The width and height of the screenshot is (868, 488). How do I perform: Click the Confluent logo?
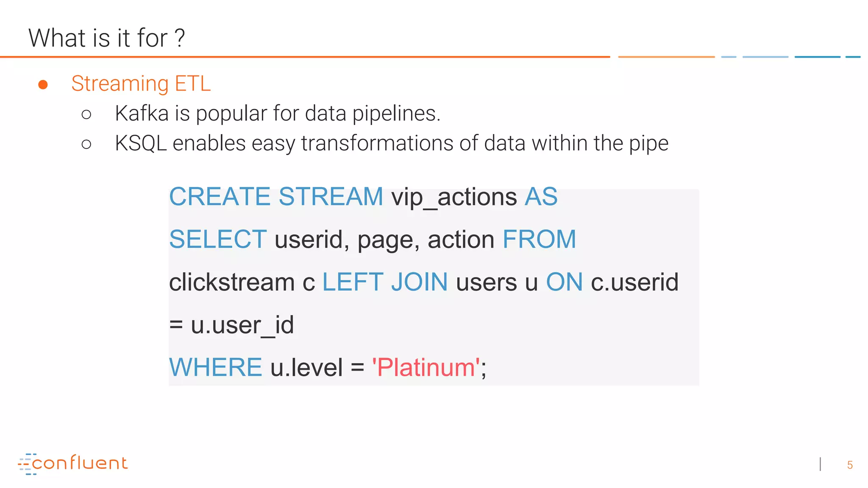coord(73,463)
